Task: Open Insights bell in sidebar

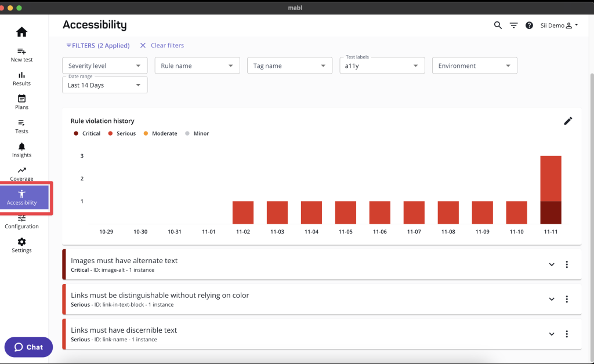Action: pos(21,150)
